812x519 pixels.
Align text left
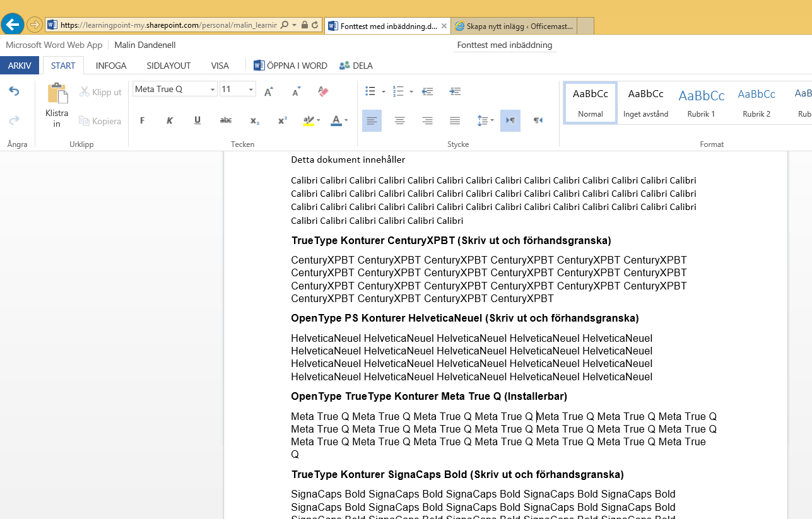tap(372, 120)
